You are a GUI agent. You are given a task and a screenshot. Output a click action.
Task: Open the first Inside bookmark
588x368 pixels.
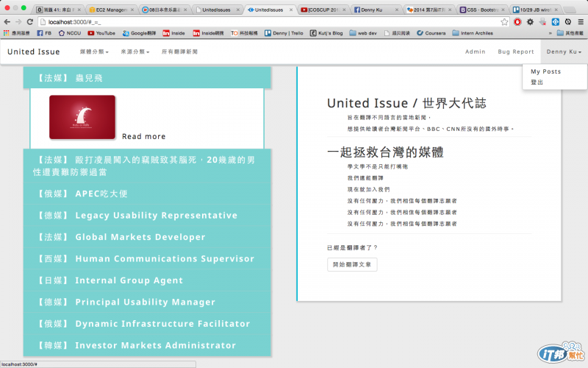point(173,33)
